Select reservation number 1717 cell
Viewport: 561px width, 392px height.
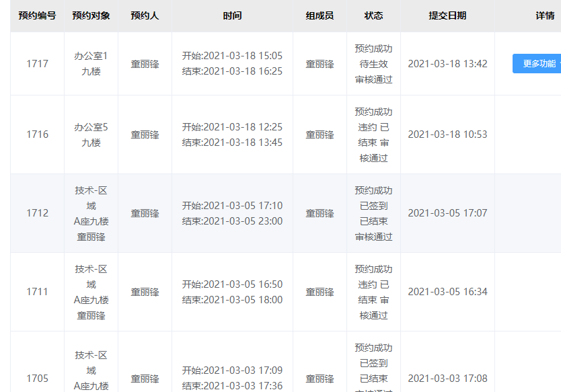(x=37, y=64)
